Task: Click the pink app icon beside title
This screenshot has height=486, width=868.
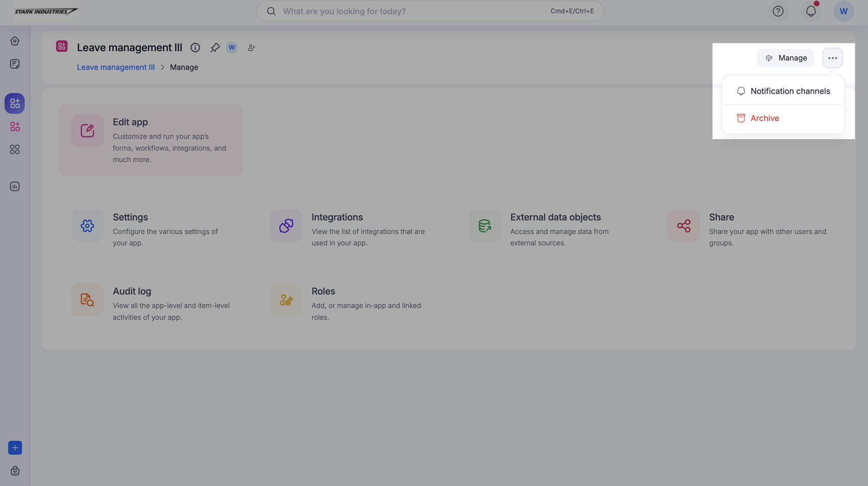Action: (62, 46)
